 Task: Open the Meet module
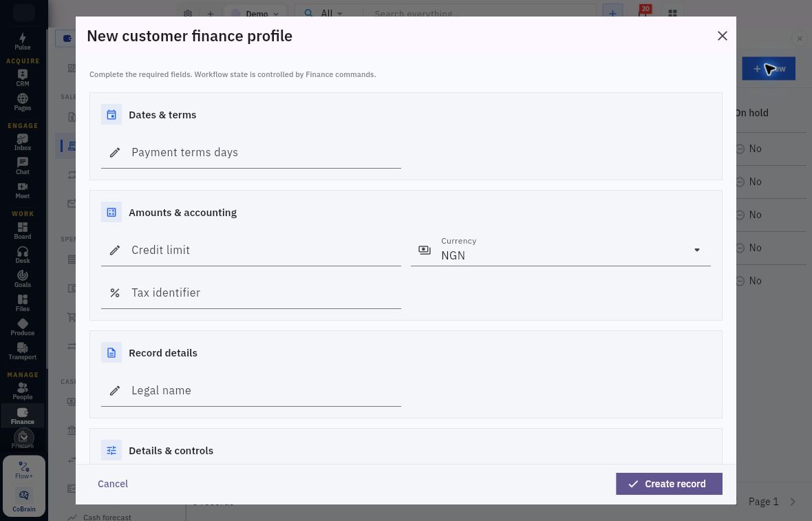point(22,190)
